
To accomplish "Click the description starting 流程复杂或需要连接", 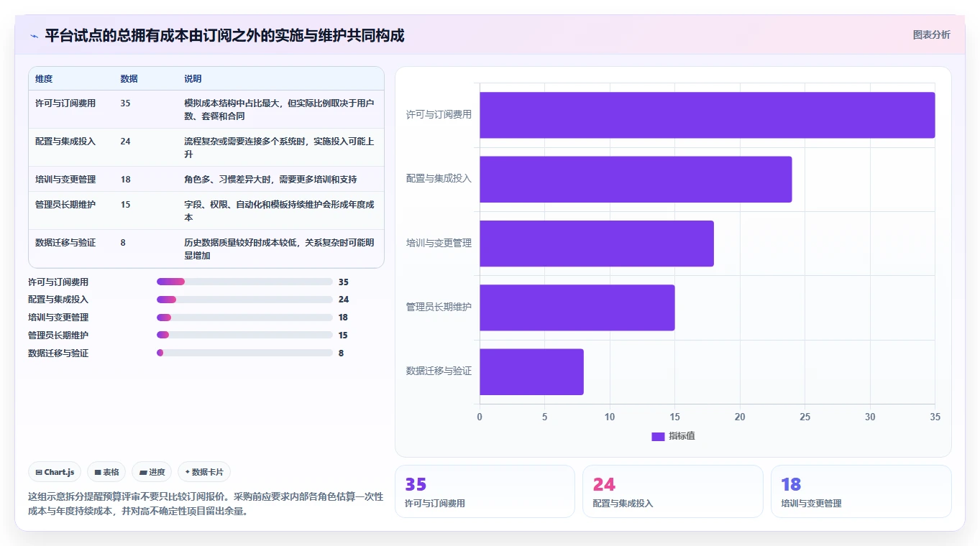I will pyautogui.click(x=279, y=148).
